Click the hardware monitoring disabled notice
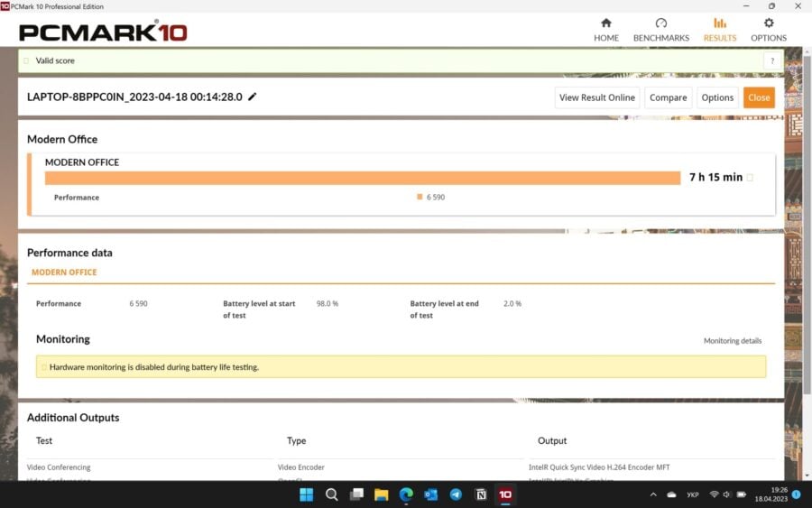The height and width of the screenshot is (508, 812). [x=401, y=366]
